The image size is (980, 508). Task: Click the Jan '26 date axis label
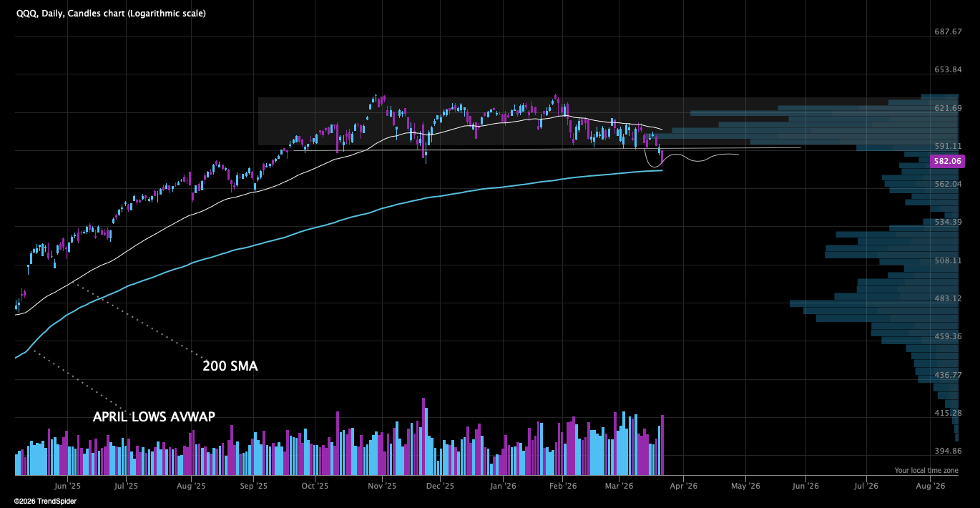(503, 486)
